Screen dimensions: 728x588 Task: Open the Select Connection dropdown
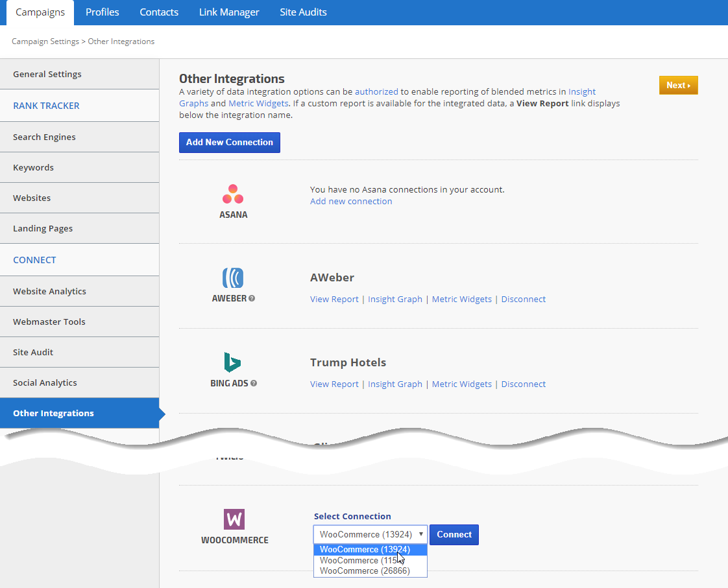coord(370,535)
